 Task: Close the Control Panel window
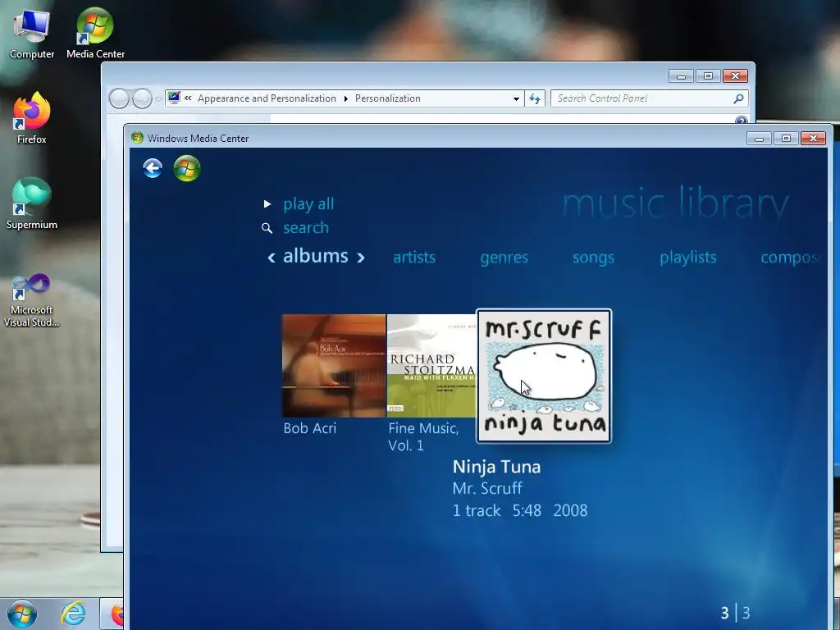coord(736,76)
